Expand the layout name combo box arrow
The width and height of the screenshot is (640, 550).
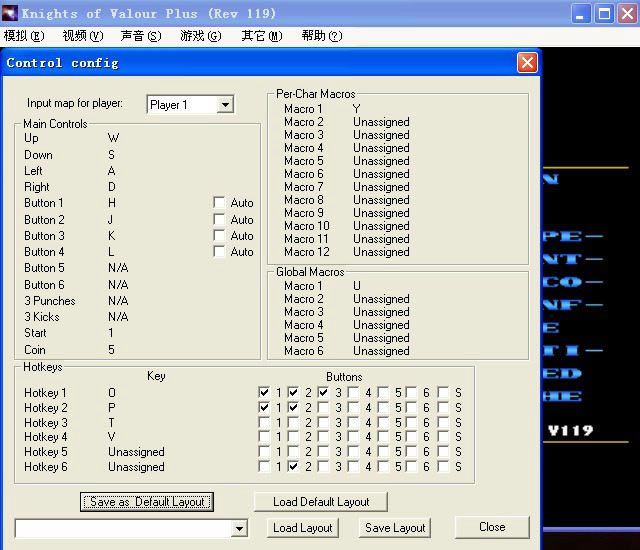[239, 528]
